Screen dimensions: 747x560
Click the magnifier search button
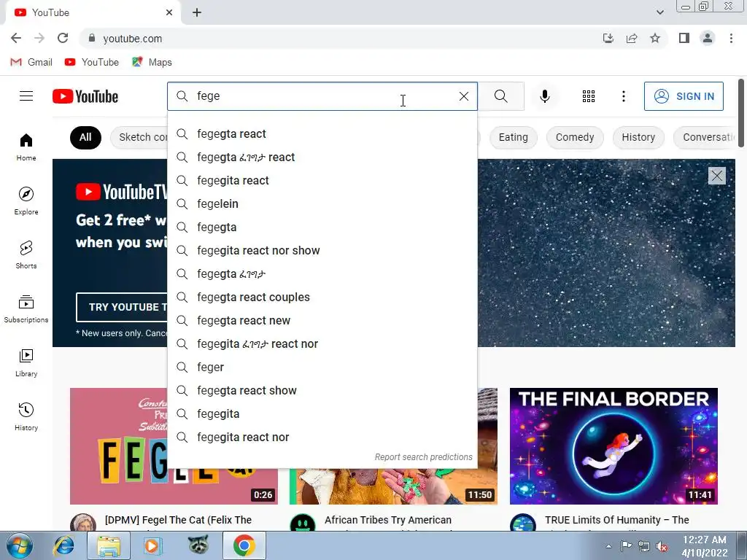pyautogui.click(x=500, y=96)
